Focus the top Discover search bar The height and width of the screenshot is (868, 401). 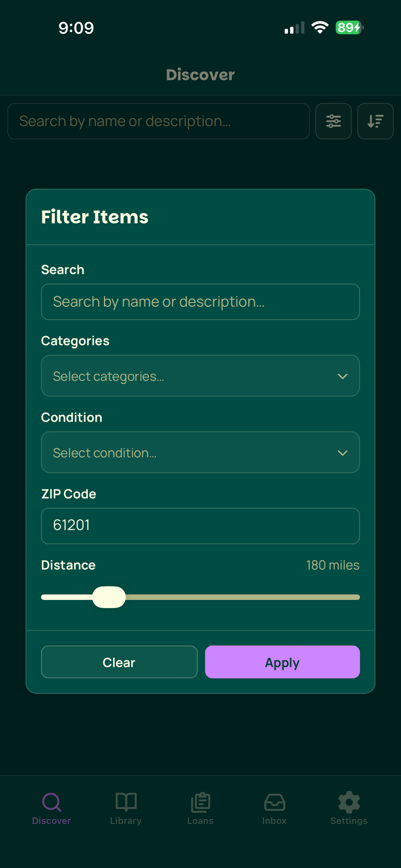click(158, 121)
